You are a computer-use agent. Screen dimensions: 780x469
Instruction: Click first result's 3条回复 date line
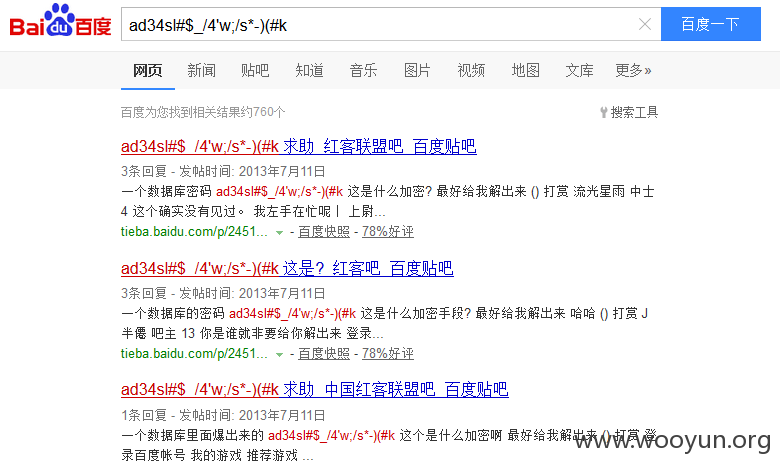click(223, 172)
